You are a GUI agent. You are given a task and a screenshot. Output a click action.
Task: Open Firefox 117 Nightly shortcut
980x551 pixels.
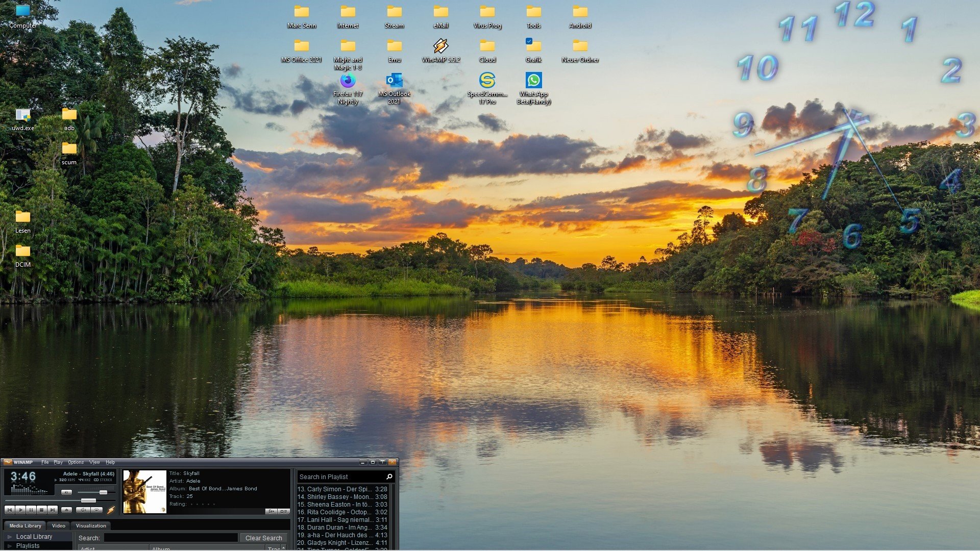348,81
